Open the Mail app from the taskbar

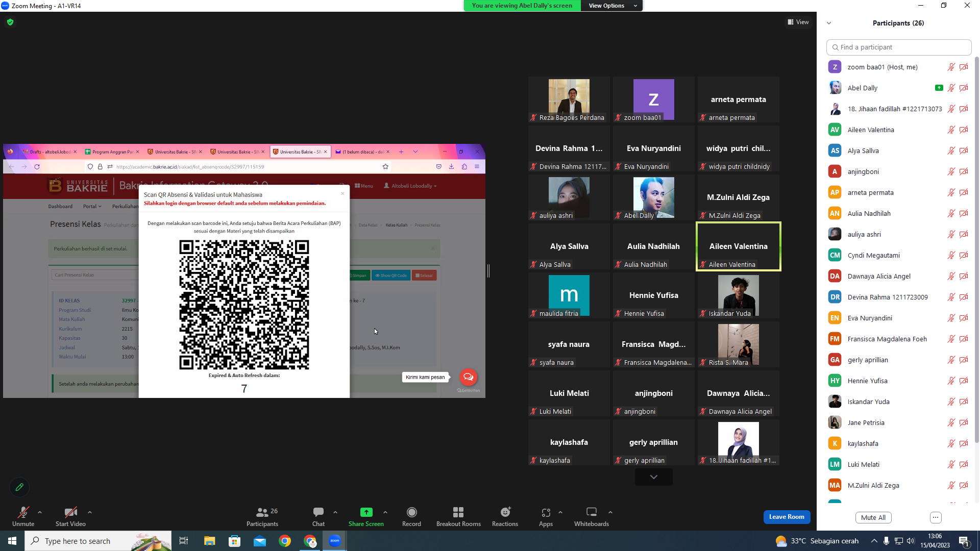point(260,541)
